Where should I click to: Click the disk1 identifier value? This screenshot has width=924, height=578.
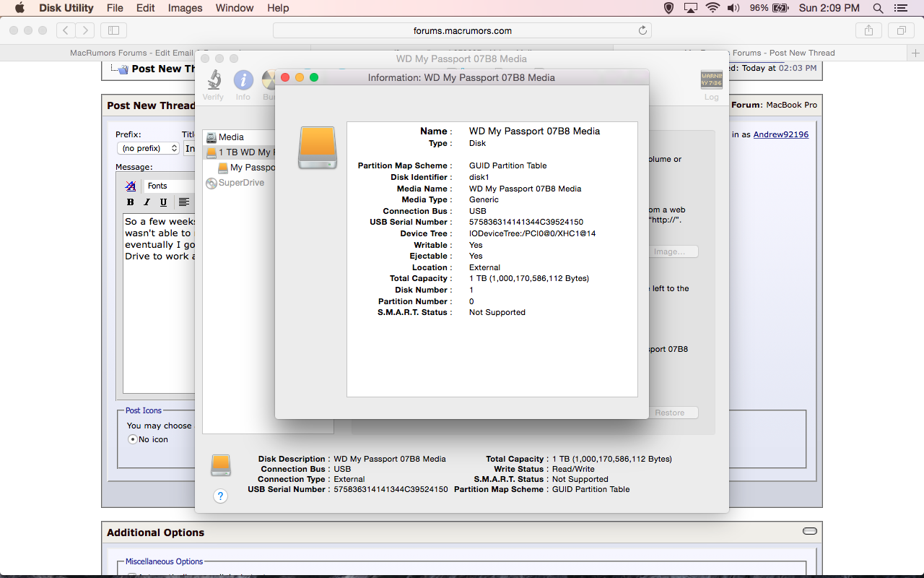[479, 177]
